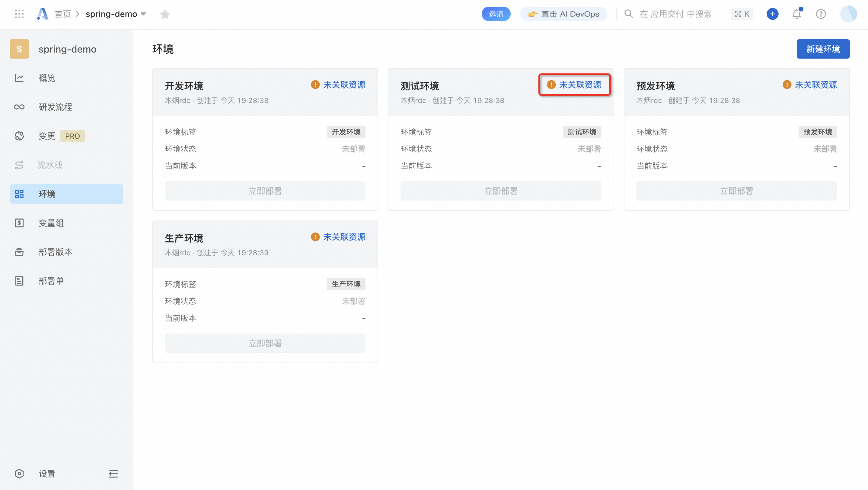Click the 概览 chart icon in sidebar
868x490 pixels.
[x=19, y=78]
